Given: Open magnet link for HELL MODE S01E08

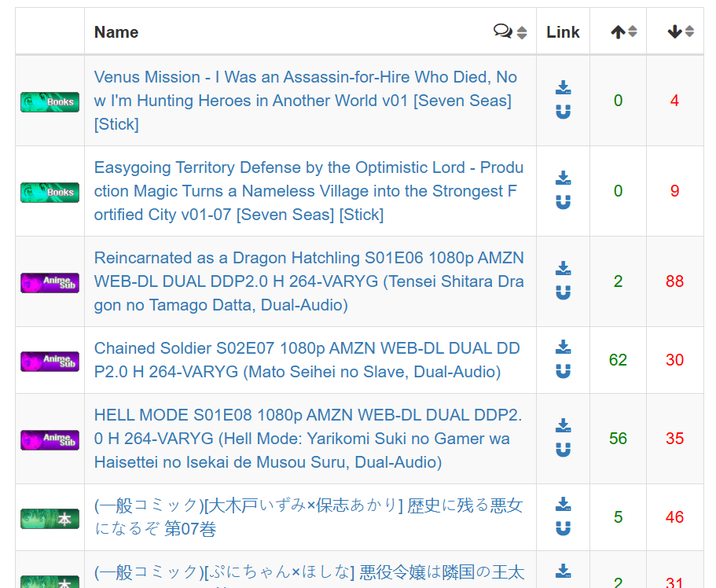Looking at the screenshot, I should 563,450.
